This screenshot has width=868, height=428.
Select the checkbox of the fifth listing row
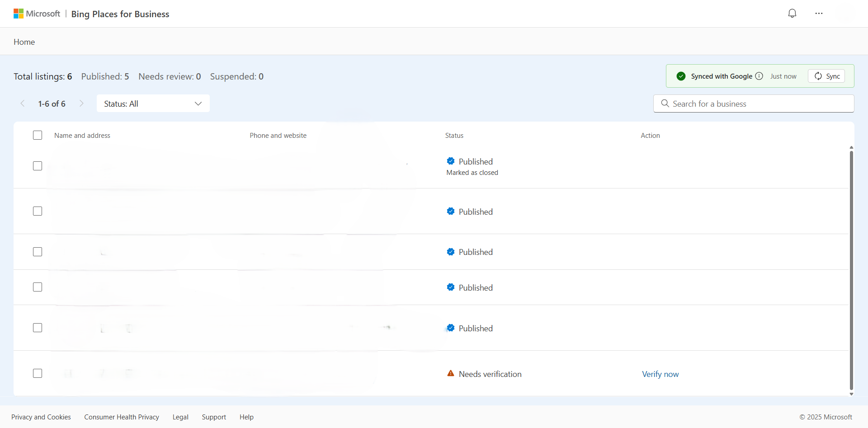click(x=38, y=328)
